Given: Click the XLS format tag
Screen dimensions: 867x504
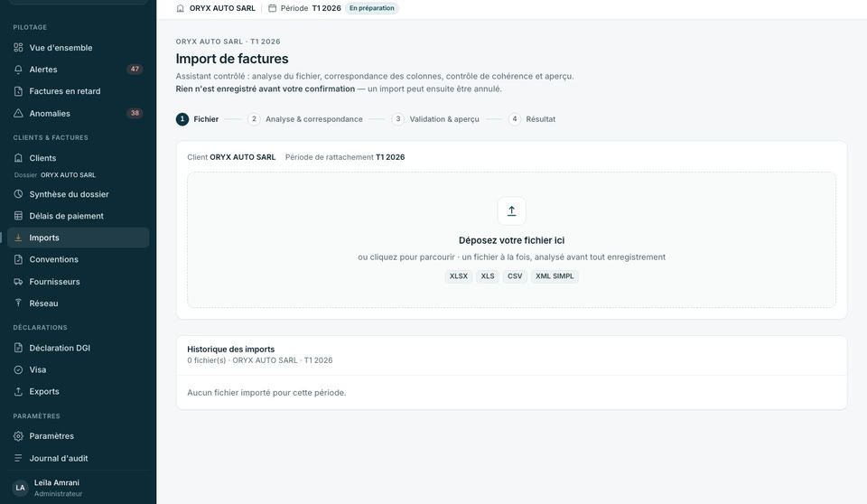Looking at the screenshot, I should pos(488,276).
